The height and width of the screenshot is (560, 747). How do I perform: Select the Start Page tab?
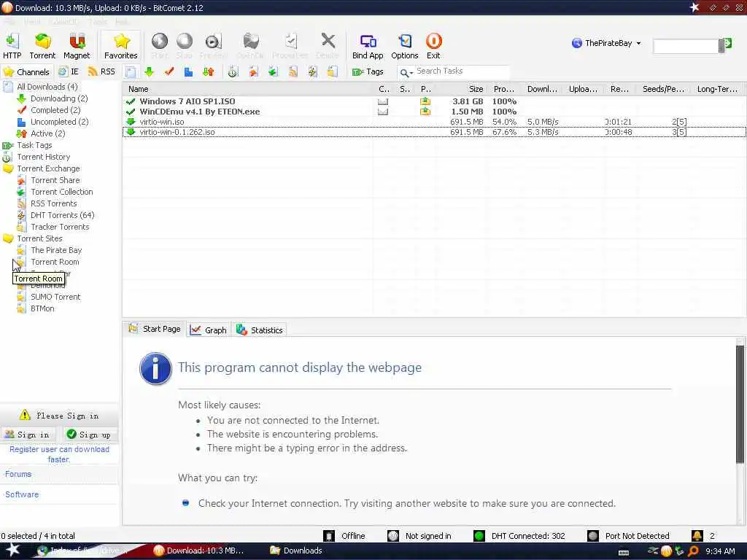(155, 329)
